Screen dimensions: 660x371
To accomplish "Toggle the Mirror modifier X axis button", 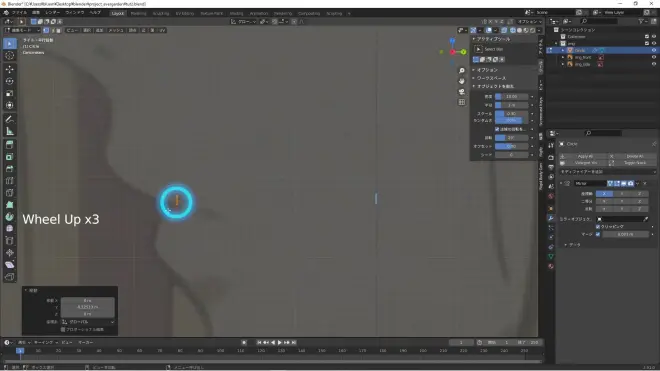I will pyautogui.click(x=604, y=194).
